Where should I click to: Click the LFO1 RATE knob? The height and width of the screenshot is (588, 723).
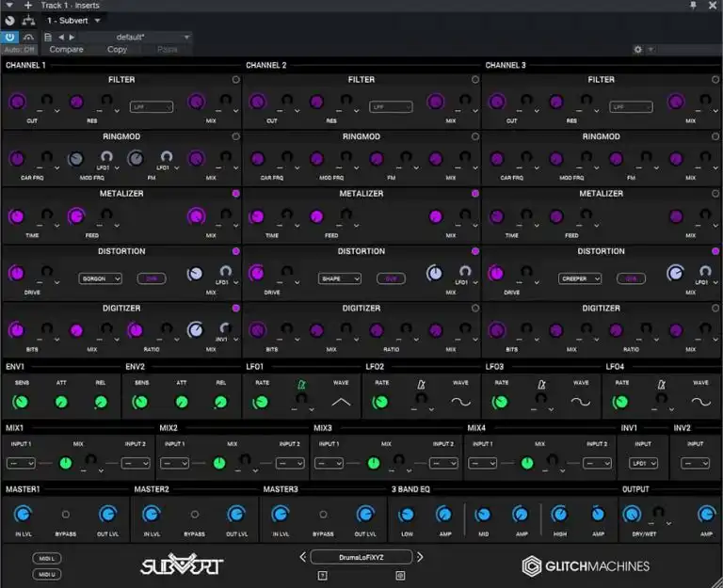pyautogui.click(x=261, y=402)
